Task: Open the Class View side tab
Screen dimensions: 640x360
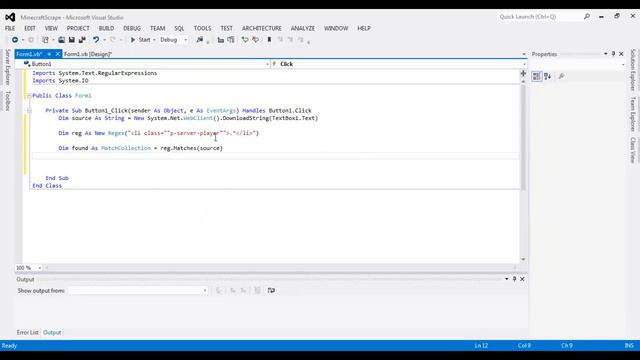Action: (x=633, y=150)
